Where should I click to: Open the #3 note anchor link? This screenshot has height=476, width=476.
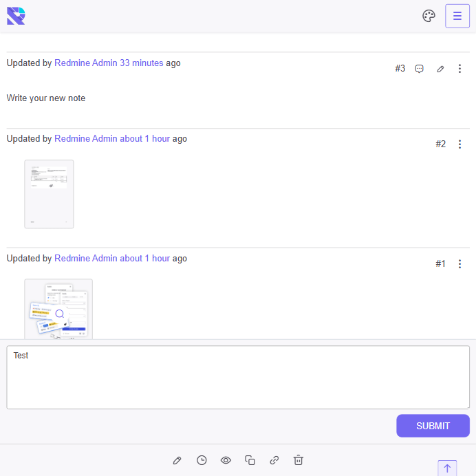tap(400, 69)
